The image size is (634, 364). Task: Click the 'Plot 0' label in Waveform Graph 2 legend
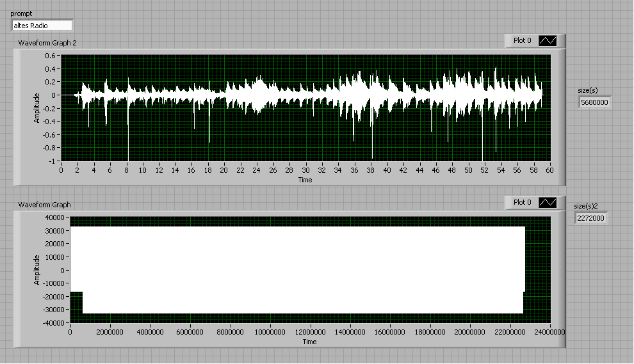522,40
